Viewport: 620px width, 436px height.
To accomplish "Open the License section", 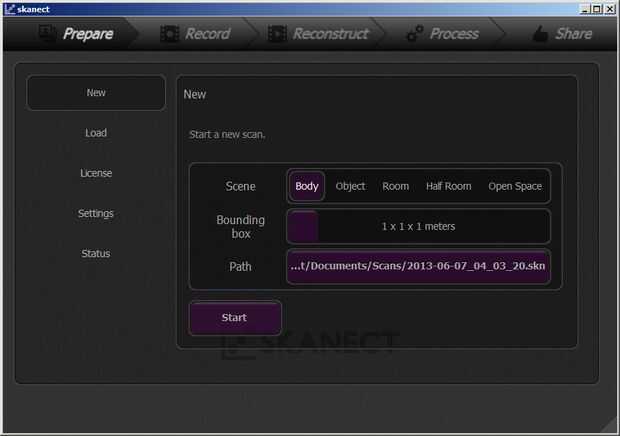I will point(96,173).
